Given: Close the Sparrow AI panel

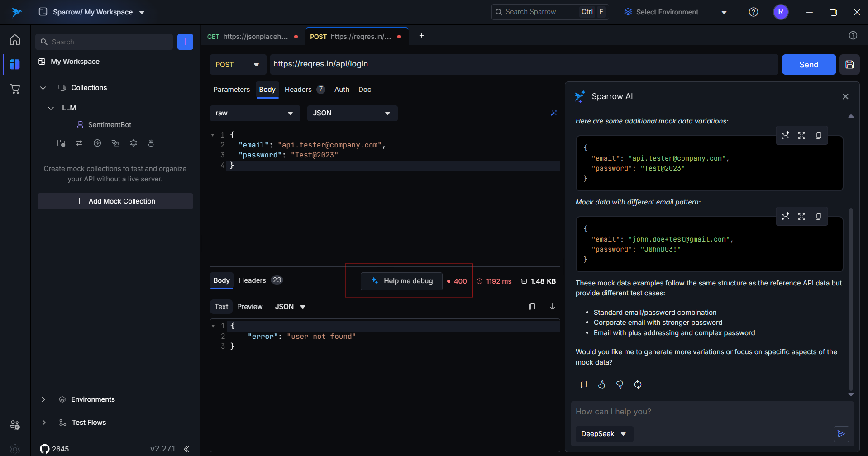Looking at the screenshot, I should (845, 96).
